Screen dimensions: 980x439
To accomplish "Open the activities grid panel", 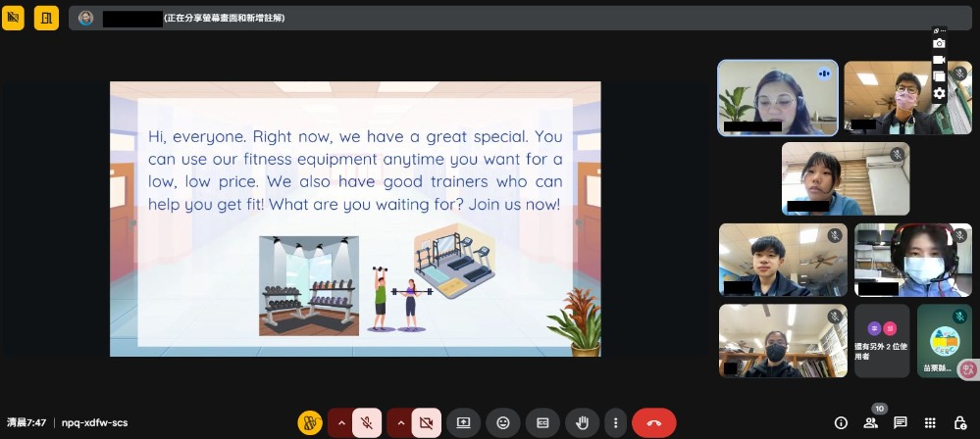I will point(930,422).
